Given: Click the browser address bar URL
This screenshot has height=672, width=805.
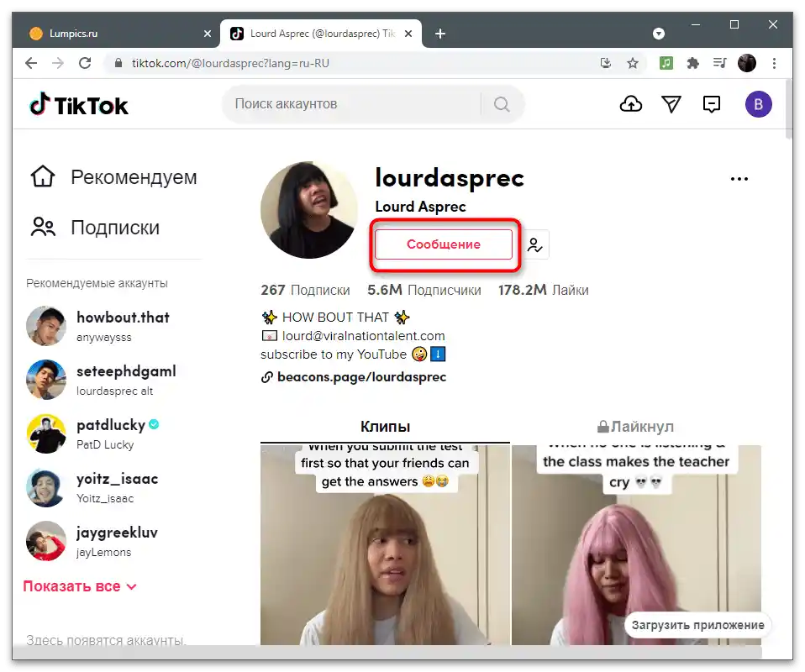Looking at the screenshot, I should (230, 64).
